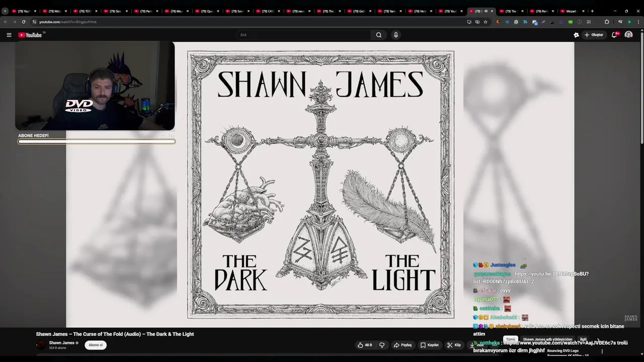Click the crossed-eye icon in the address bar
The image size is (644, 362).
[x=477, y=22]
